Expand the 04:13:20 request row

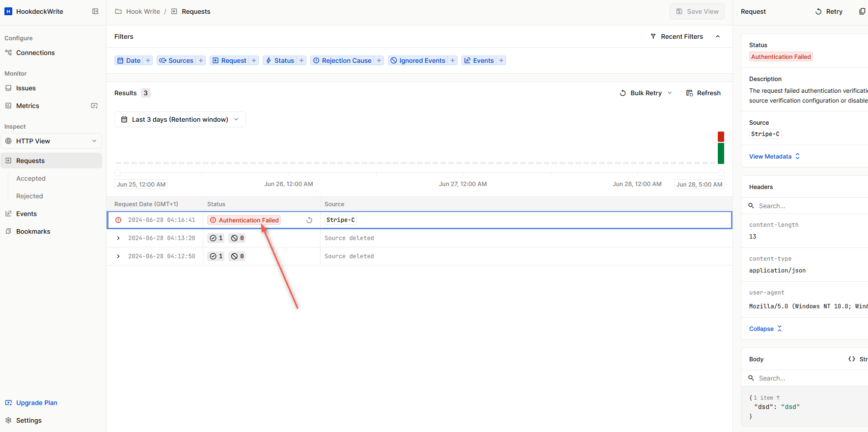118,238
